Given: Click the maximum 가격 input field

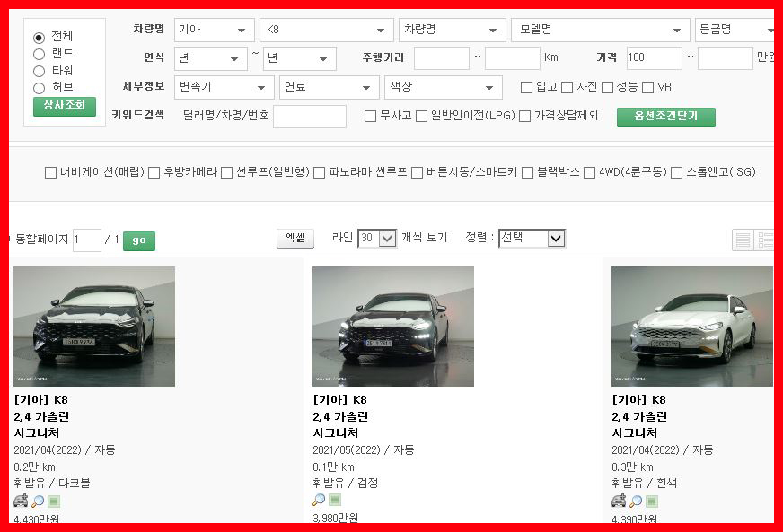Looking at the screenshot, I should (x=726, y=58).
